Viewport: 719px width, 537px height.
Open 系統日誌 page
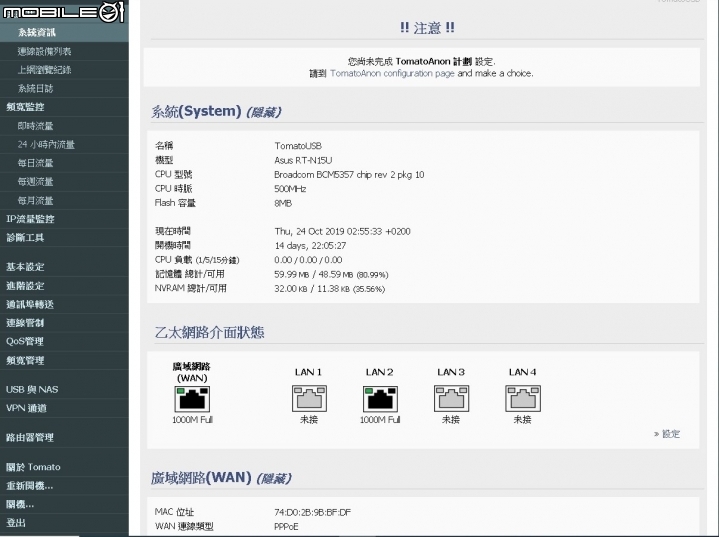[35, 89]
